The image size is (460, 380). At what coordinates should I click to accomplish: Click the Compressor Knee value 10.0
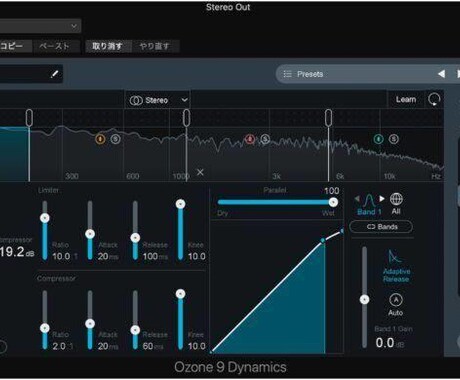tap(197, 346)
